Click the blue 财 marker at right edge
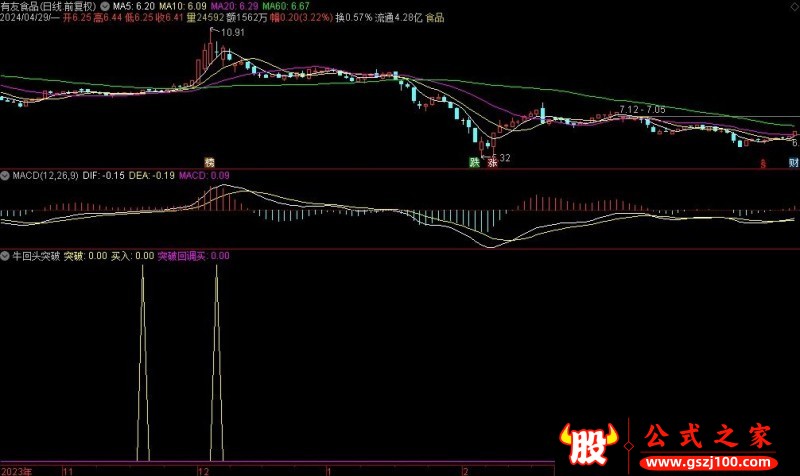Viewport: 800px width, 476px height. click(793, 162)
